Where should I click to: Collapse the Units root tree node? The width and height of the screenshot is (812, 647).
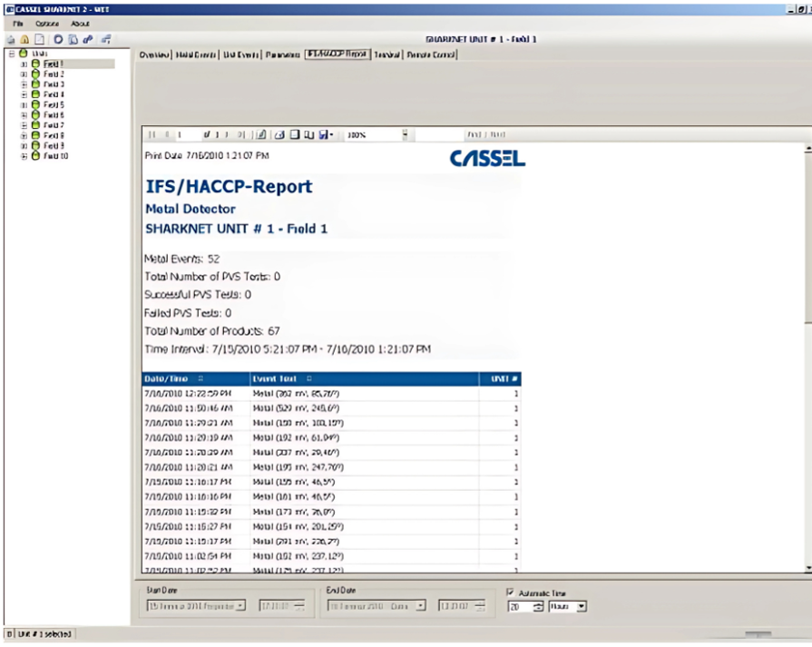[x=12, y=54]
